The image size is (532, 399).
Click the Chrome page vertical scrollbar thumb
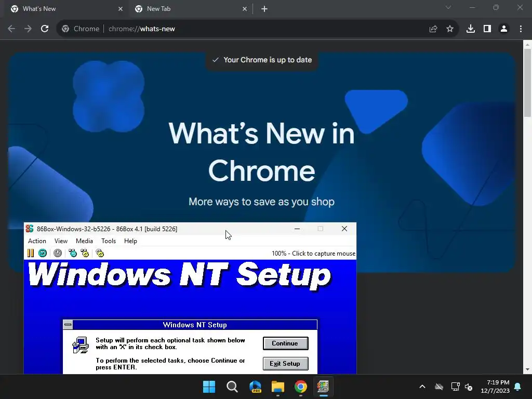click(527, 83)
